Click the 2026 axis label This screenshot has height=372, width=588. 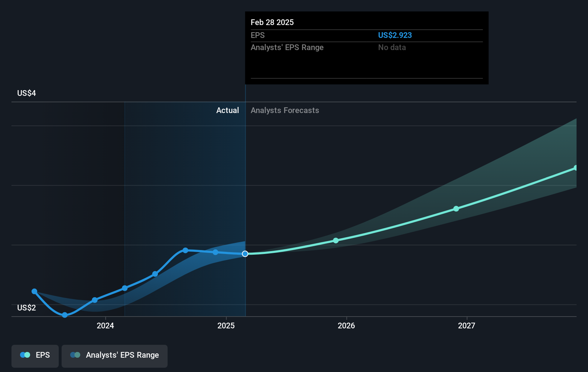(346, 325)
